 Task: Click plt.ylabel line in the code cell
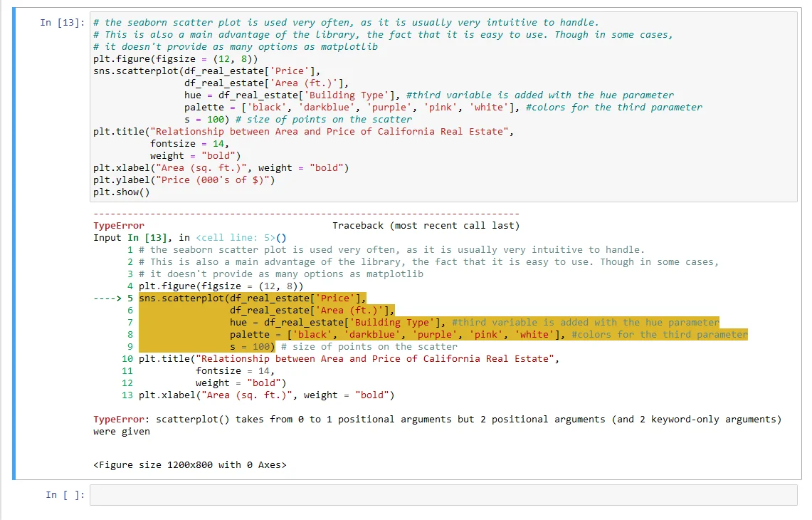pos(184,180)
